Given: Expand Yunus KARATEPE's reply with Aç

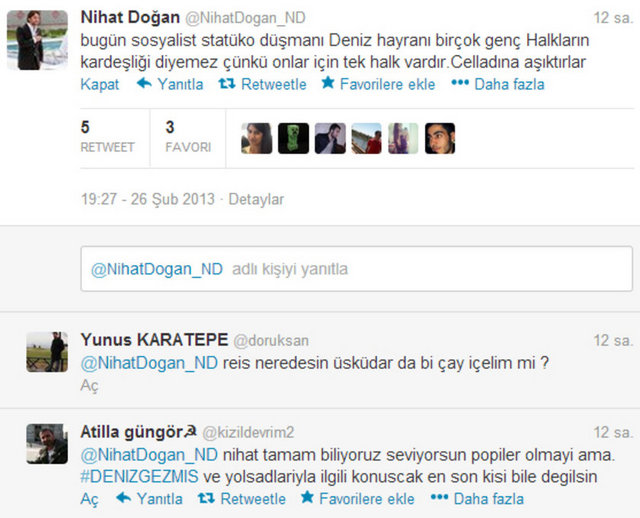Looking at the screenshot, I should [89, 385].
